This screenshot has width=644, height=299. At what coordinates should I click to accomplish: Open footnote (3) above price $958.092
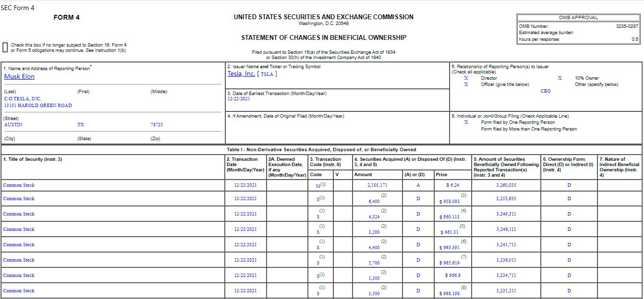point(463,195)
